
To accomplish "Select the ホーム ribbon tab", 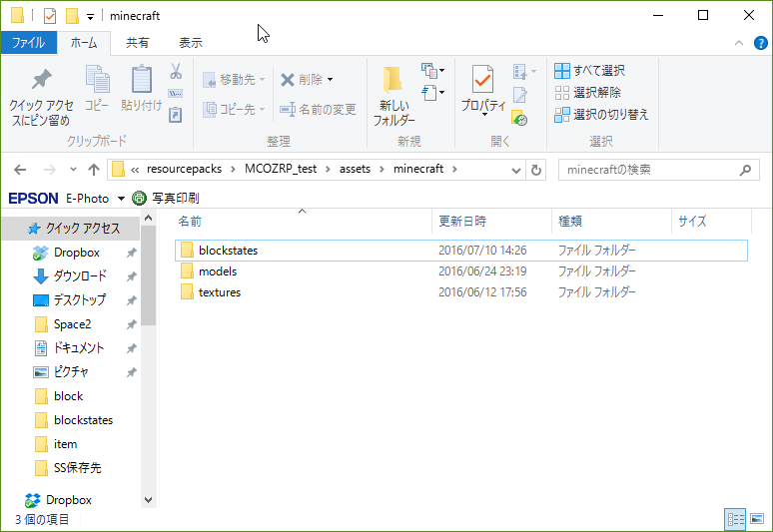I will (x=84, y=43).
